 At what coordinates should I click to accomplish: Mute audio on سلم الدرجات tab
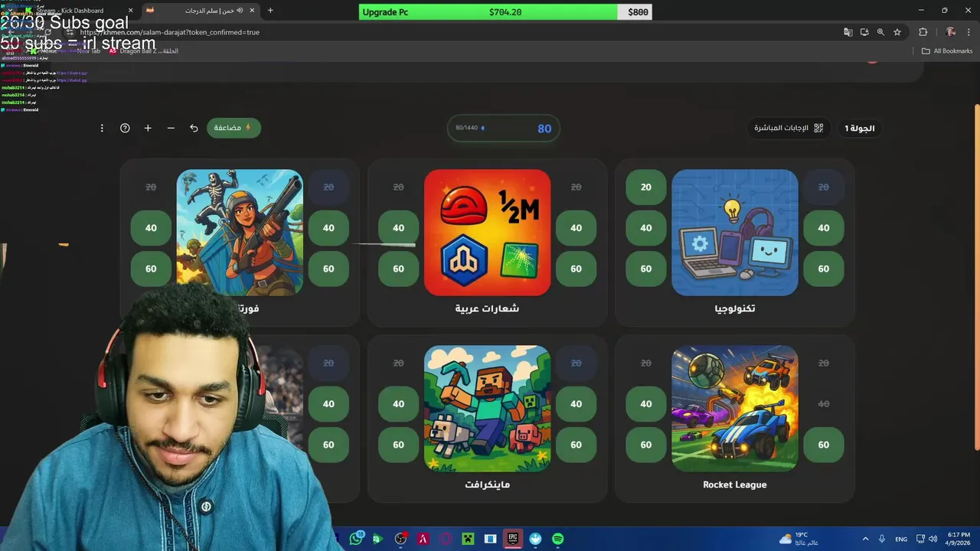(x=240, y=11)
